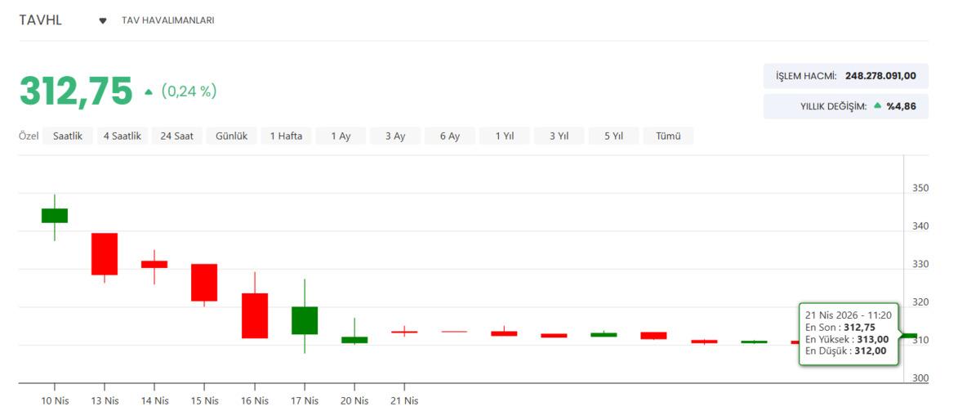This screenshot has width=980, height=420.
Task: Select the Saatlik time range
Action: [68, 136]
